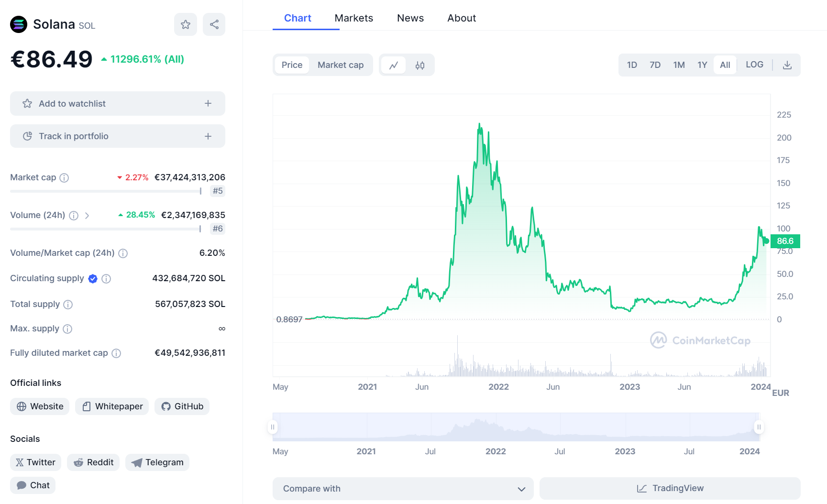Expand Volume (24h) details chevron
The image size is (827, 504).
[87, 216]
